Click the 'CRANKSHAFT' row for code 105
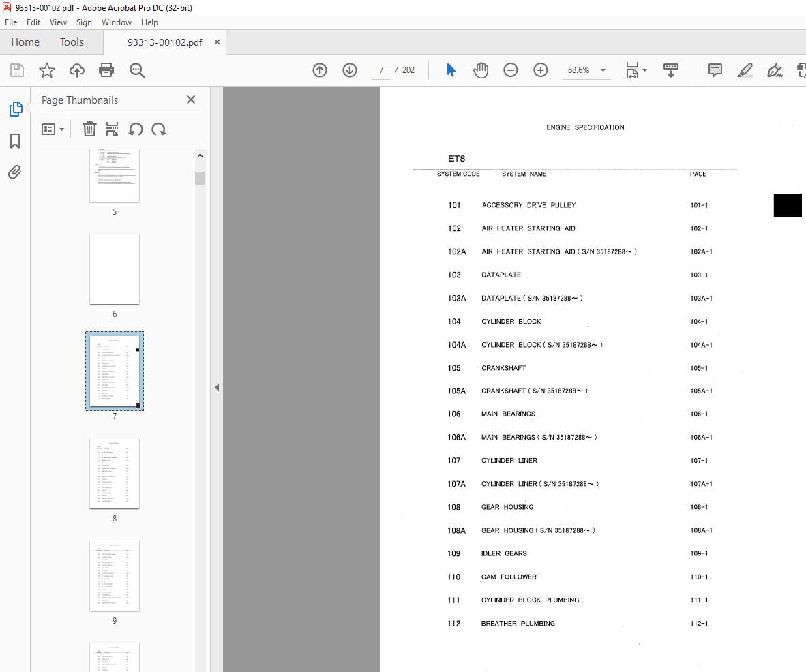The width and height of the screenshot is (806, 672). pos(504,368)
